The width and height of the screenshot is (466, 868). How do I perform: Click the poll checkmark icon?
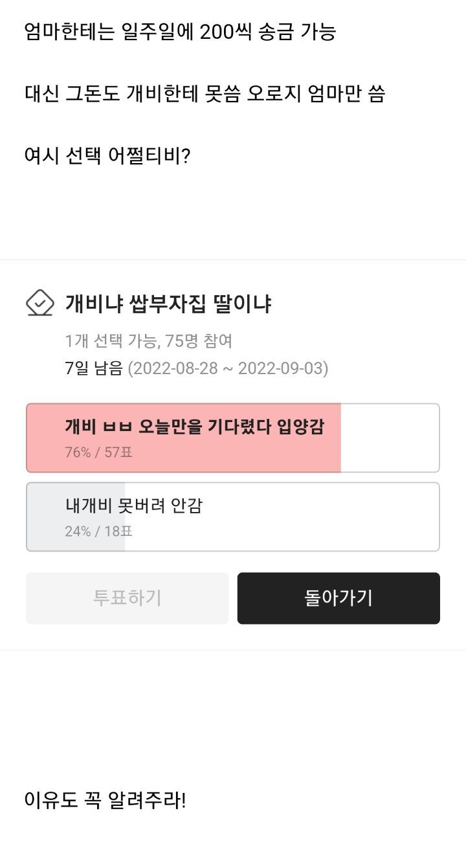point(39,303)
